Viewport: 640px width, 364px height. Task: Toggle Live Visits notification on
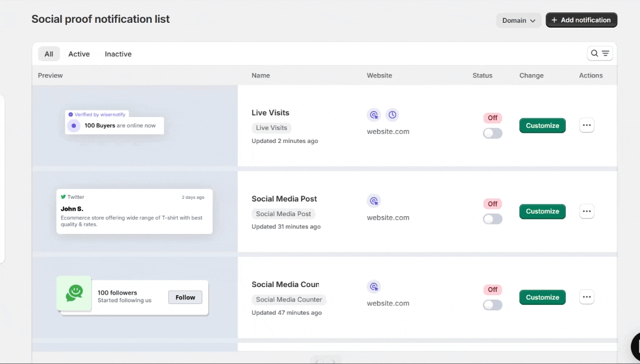[492, 133]
